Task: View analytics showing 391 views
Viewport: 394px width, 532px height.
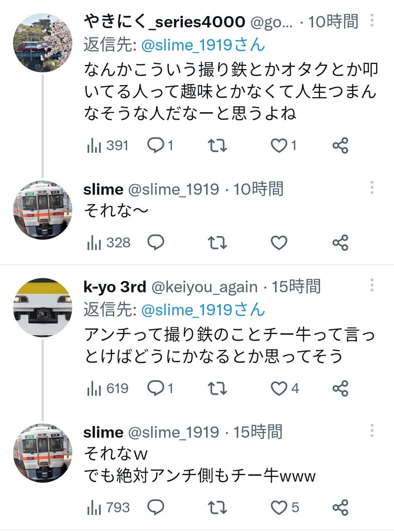Action: [x=108, y=145]
